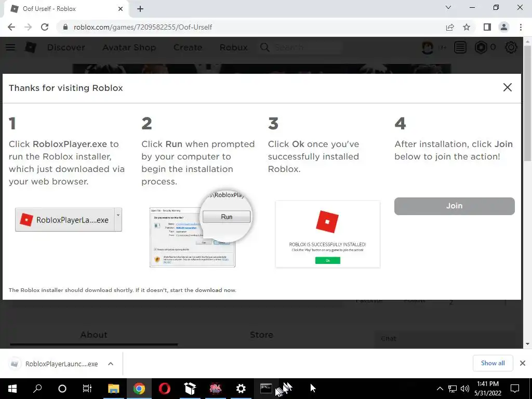The width and height of the screenshot is (532, 399).
Task: Launch Opera from the taskbar
Action: 165,389
